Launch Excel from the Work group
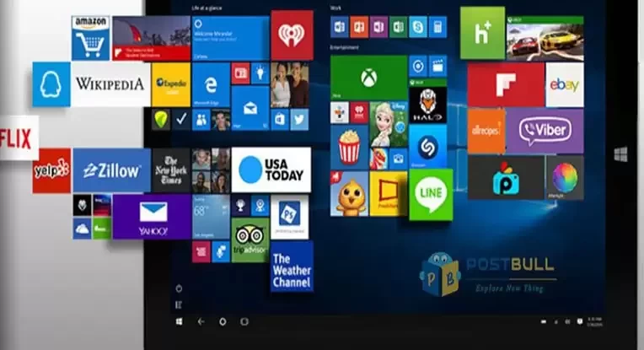The width and height of the screenshot is (644, 350). (x=399, y=27)
